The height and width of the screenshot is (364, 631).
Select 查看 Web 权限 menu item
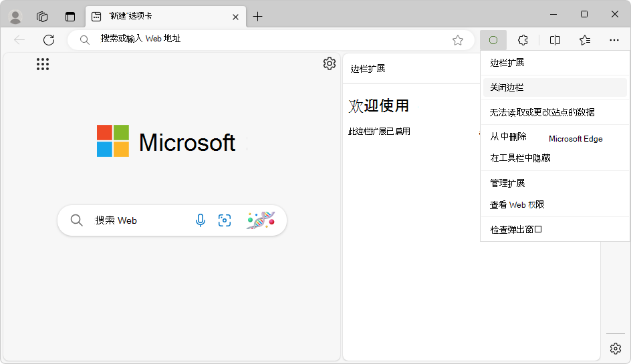point(555,205)
